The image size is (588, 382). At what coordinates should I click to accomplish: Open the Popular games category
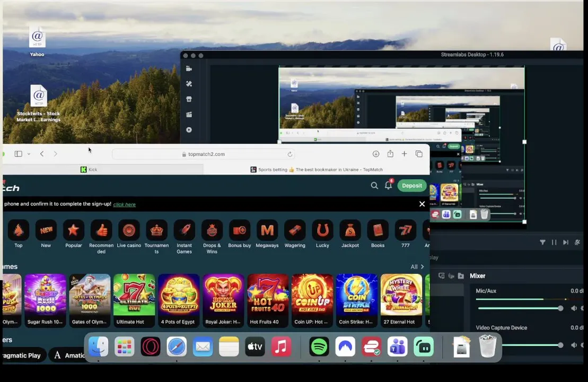[74, 234]
